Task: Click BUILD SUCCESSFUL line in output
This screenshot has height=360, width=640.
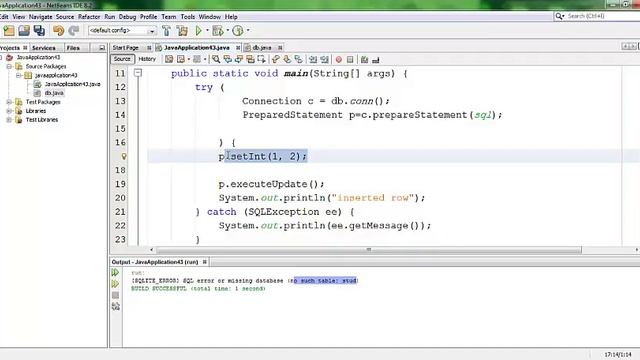Action: pyautogui.click(x=198, y=289)
